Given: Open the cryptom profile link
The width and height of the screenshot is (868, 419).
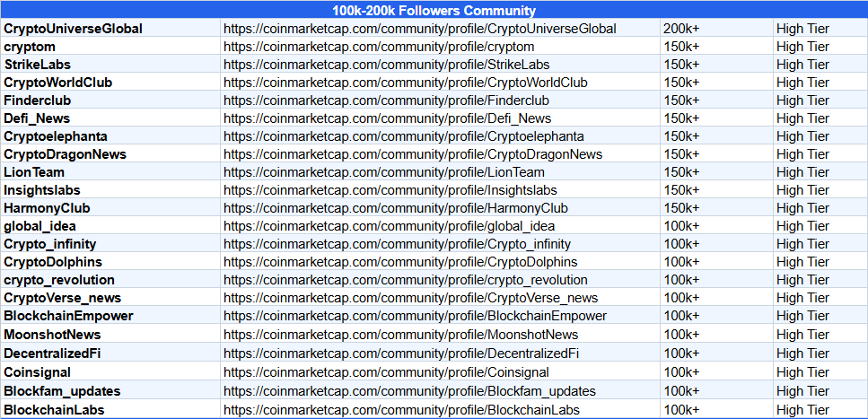Looking at the screenshot, I should (379, 47).
